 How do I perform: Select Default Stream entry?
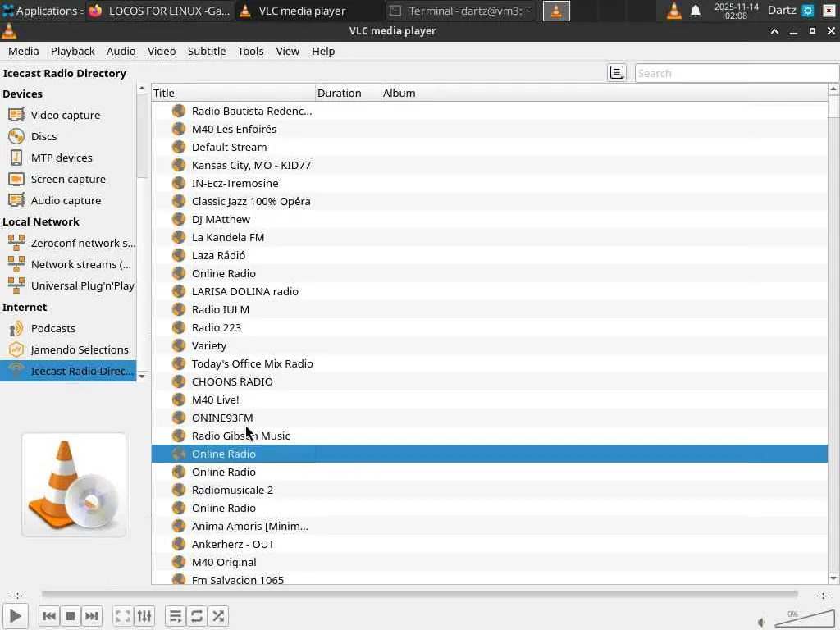pyautogui.click(x=490, y=148)
